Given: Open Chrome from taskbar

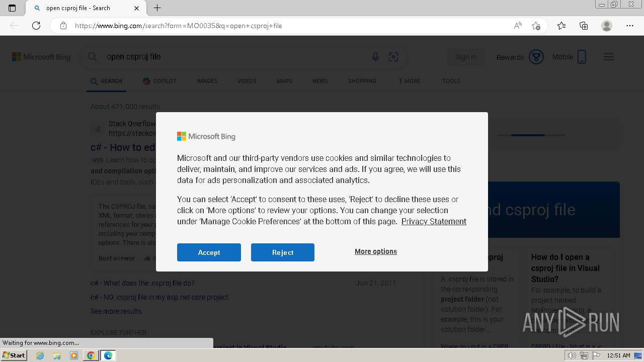Looking at the screenshot, I should 91,355.
